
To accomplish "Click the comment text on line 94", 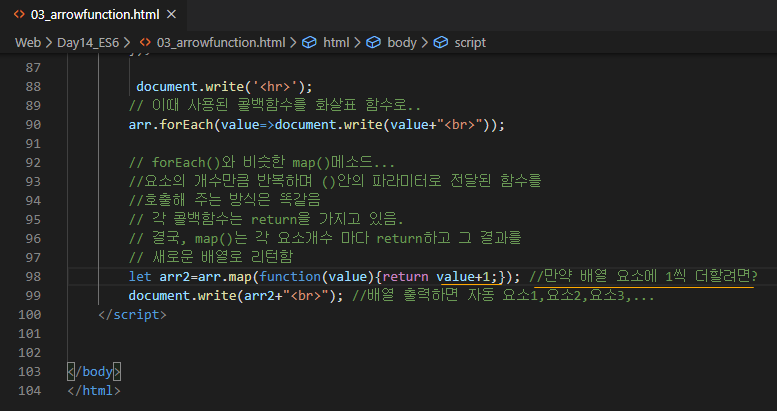I will pyautogui.click(x=225, y=200).
